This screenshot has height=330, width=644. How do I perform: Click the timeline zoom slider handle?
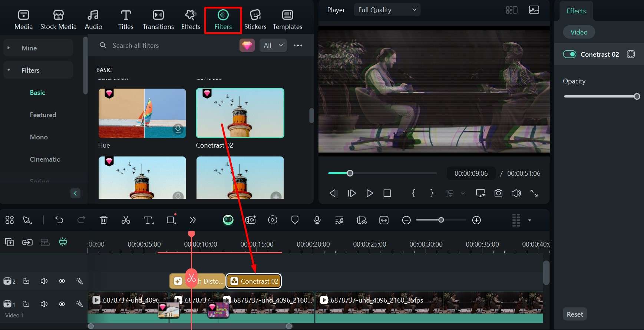coord(441,220)
